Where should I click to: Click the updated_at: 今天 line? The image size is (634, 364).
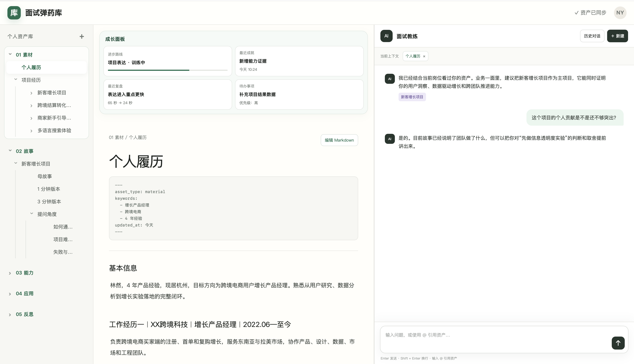(x=134, y=225)
